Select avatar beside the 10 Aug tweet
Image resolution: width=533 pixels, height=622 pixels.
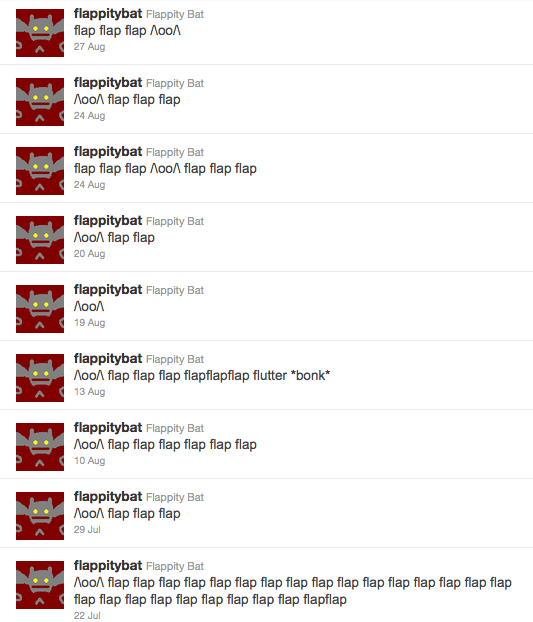click(x=40, y=447)
